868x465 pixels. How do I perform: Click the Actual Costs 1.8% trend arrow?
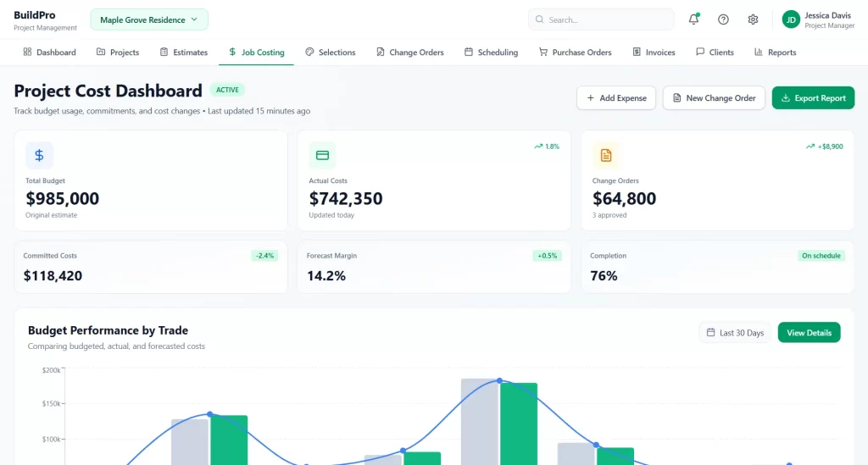tap(538, 147)
